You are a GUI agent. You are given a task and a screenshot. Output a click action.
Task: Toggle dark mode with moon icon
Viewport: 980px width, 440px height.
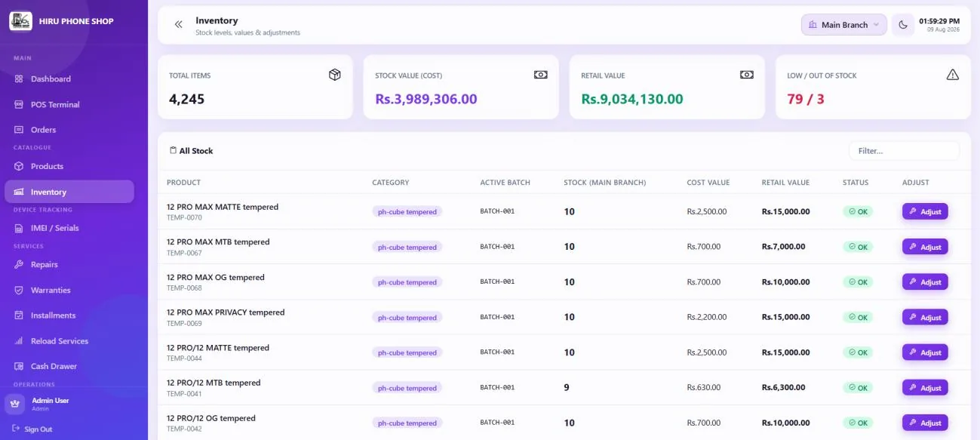(902, 25)
